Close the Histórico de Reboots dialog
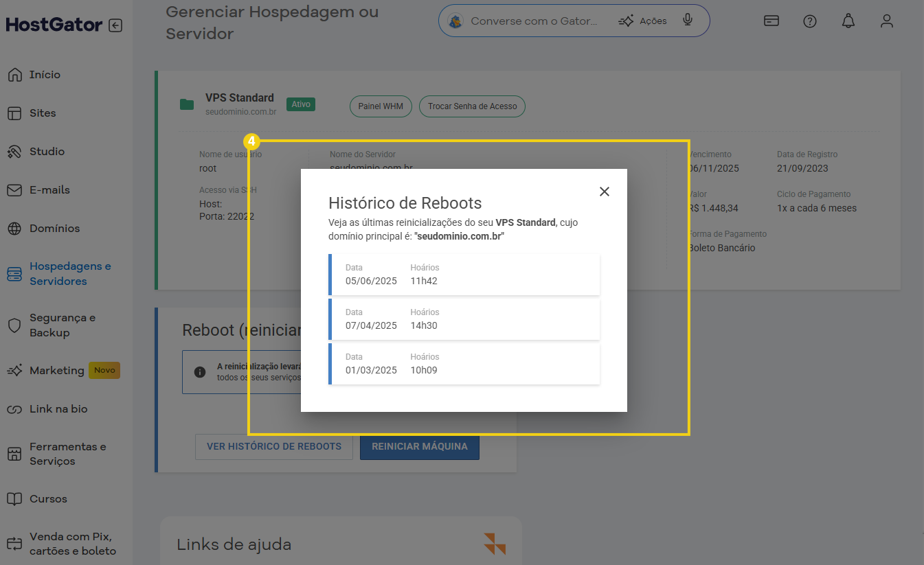 click(605, 192)
